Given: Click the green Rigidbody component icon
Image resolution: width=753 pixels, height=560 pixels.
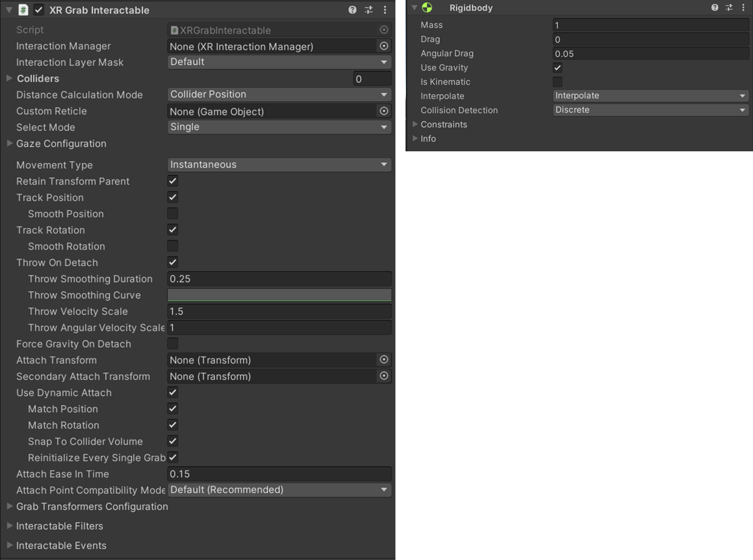Looking at the screenshot, I should [x=427, y=7].
